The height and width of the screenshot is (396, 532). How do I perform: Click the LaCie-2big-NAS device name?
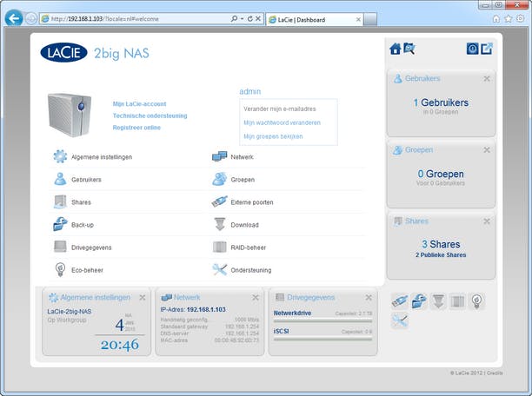(x=70, y=311)
